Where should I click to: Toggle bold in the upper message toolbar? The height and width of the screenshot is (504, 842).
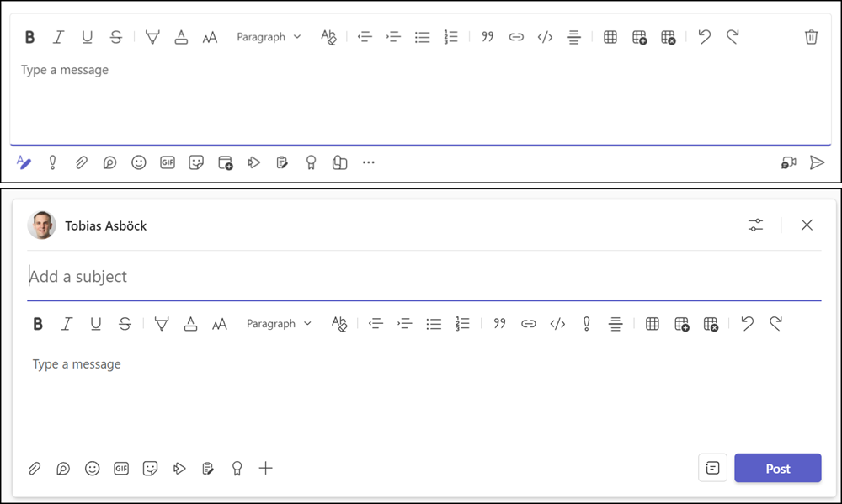29,37
